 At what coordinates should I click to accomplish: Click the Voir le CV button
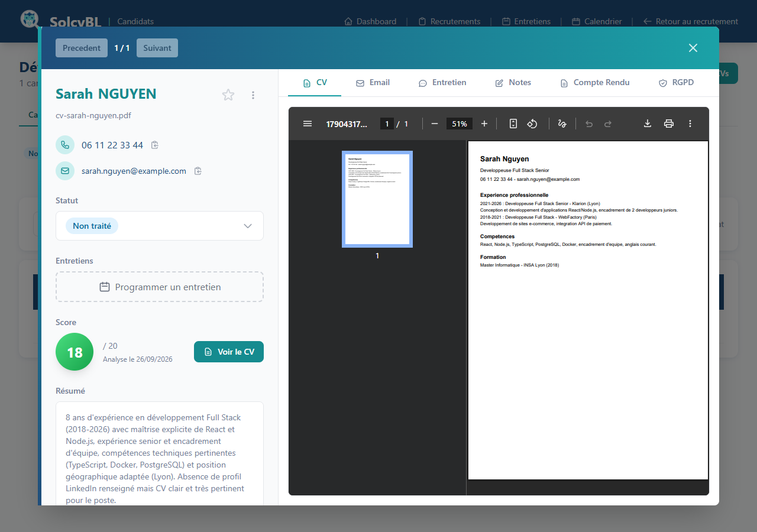229,352
